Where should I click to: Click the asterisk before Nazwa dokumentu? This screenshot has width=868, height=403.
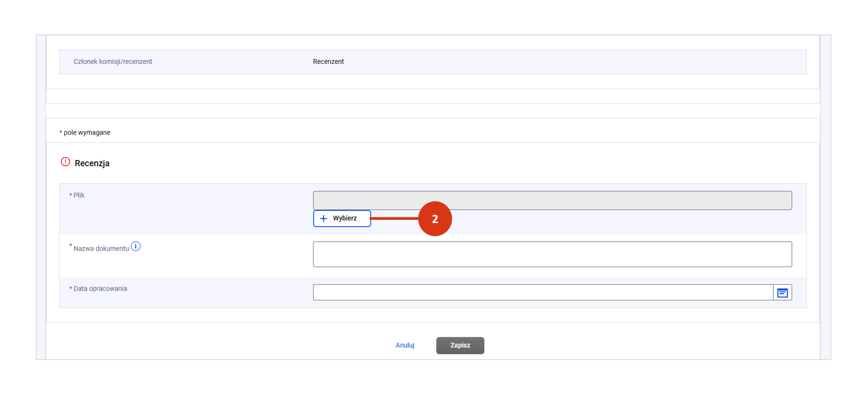[x=71, y=246]
